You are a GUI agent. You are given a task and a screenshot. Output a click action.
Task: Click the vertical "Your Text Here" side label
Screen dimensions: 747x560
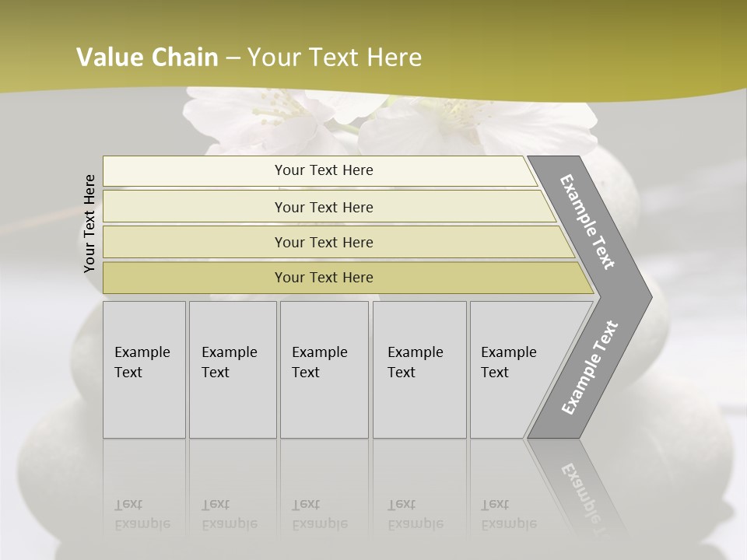pyautogui.click(x=89, y=223)
